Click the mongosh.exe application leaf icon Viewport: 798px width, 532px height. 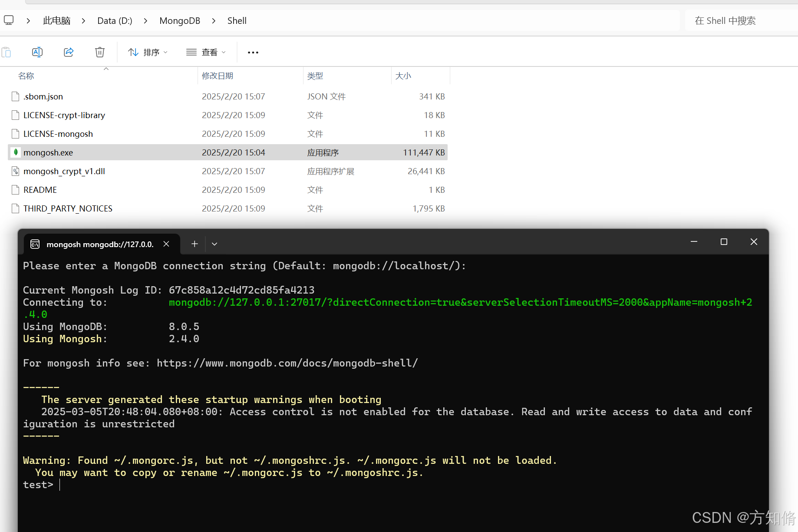[x=16, y=152]
